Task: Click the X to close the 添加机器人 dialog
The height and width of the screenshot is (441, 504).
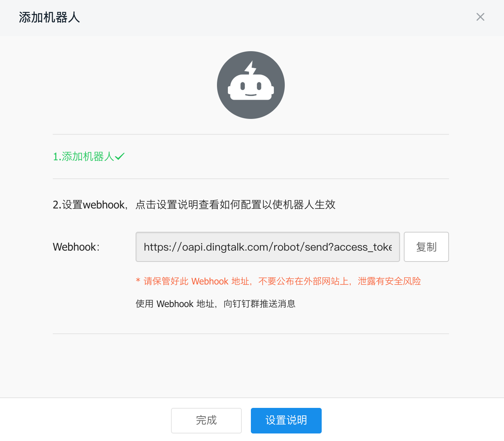Action: [x=480, y=17]
